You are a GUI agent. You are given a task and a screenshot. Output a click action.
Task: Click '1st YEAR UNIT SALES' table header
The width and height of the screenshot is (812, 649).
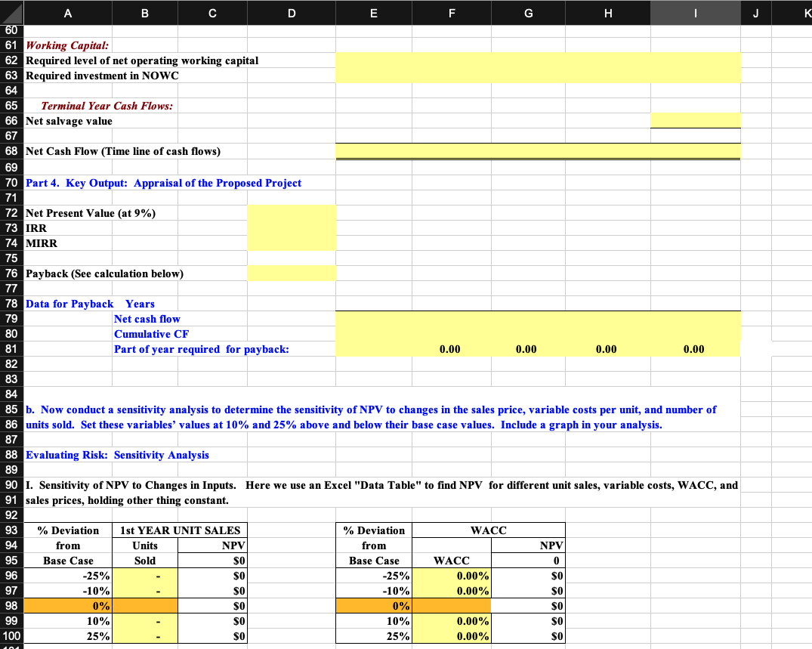tap(180, 530)
